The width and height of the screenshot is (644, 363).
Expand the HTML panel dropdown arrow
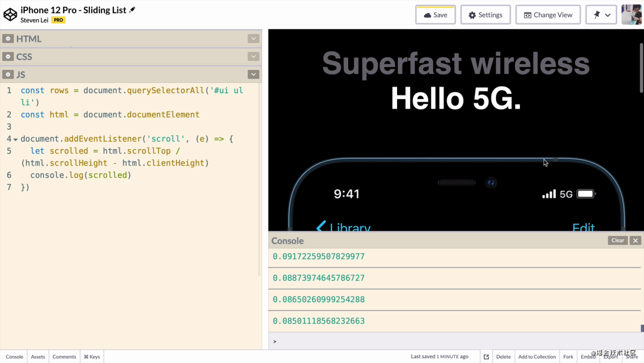click(253, 39)
